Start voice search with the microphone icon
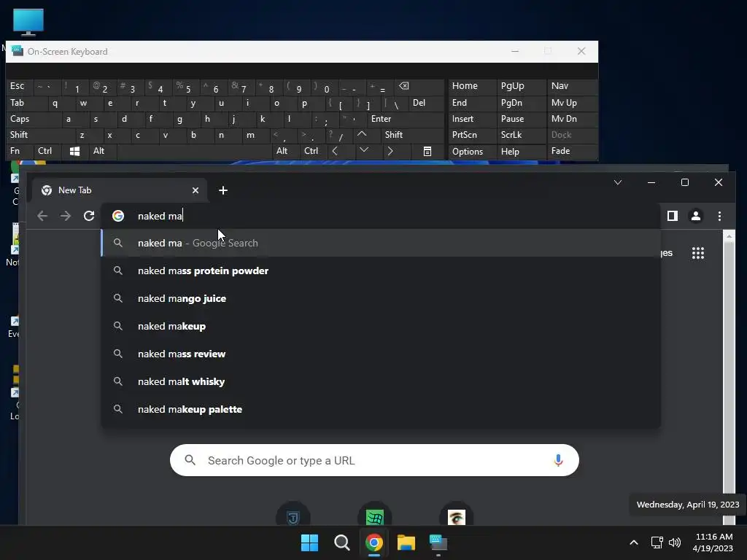The image size is (747, 560). (558, 460)
